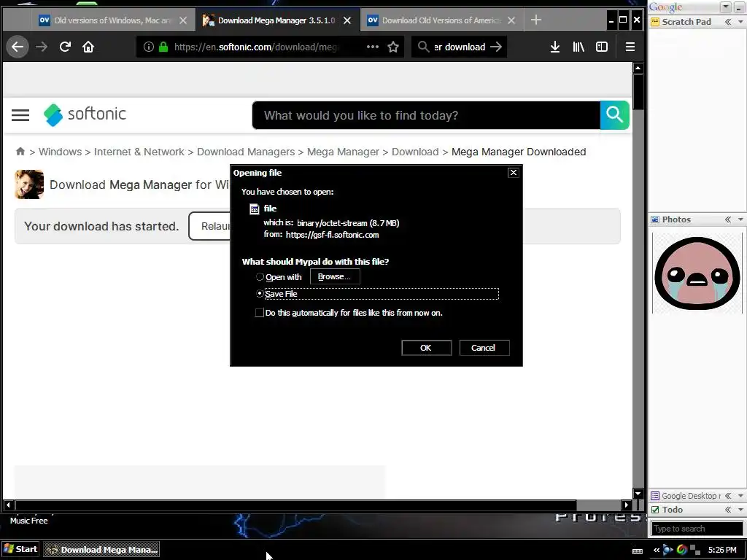Open page actions three-dot menu
The width and height of the screenshot is (747, 560).
coord(373,47)
